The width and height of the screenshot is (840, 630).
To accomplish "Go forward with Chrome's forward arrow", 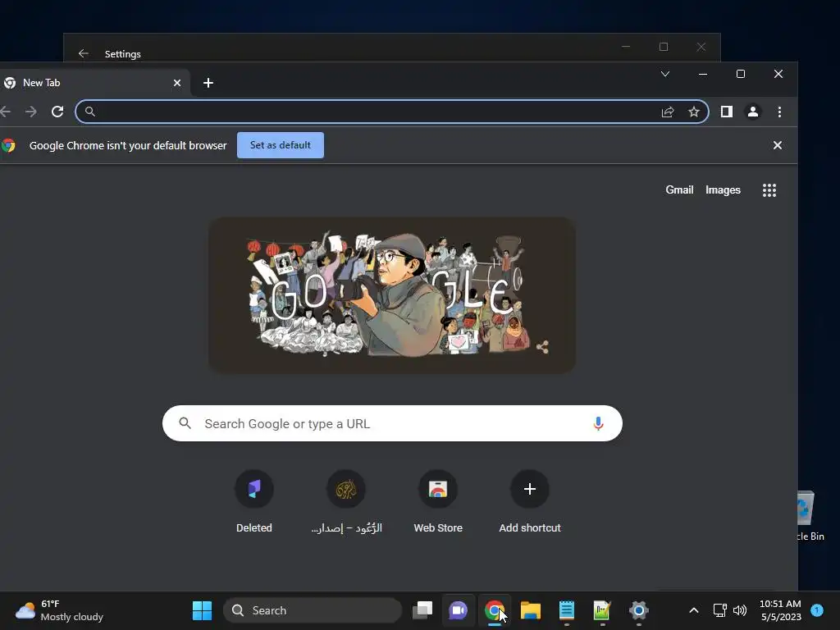I will [x=31, y=112].
